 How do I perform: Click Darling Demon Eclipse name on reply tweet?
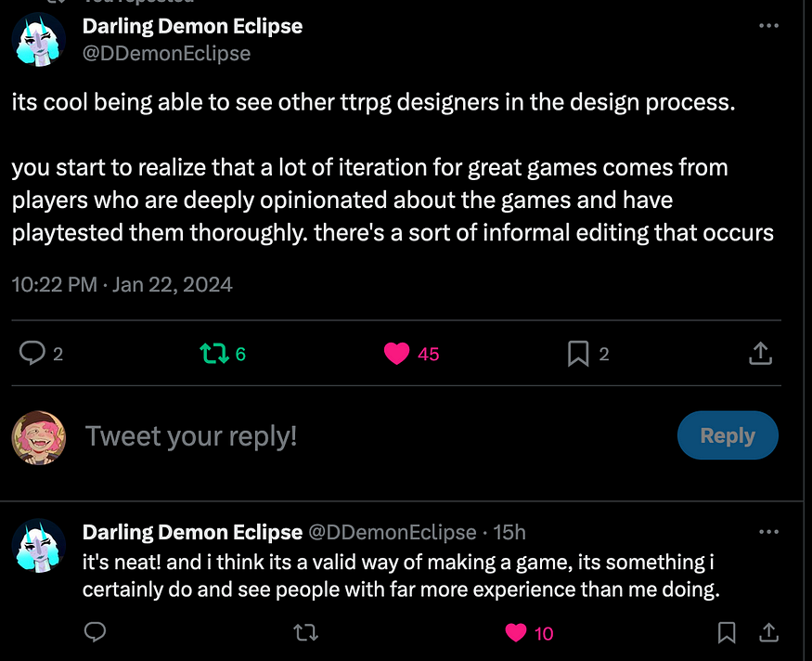(192, 532)
